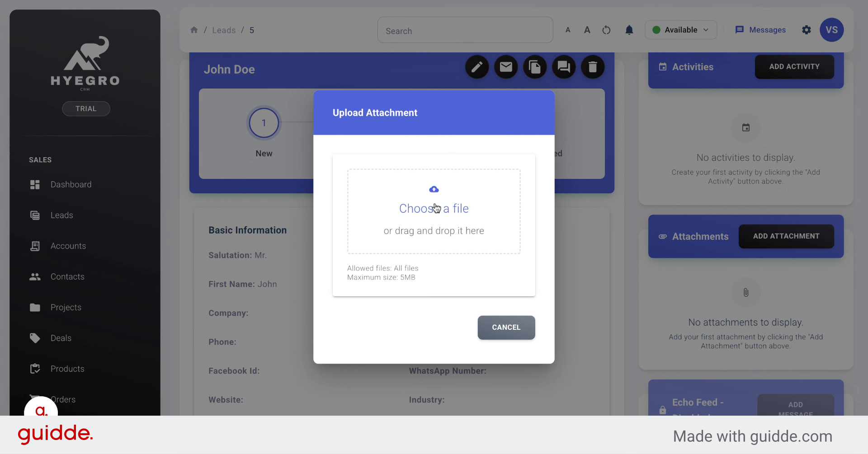
Task: Click the refresh icon in top bar
Action: click(x=606, y=30)
